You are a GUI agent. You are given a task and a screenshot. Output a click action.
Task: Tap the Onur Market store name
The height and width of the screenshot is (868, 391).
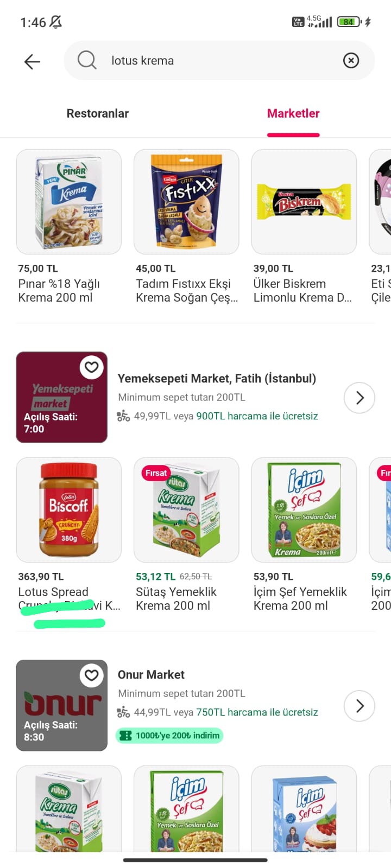click(151, 675)
